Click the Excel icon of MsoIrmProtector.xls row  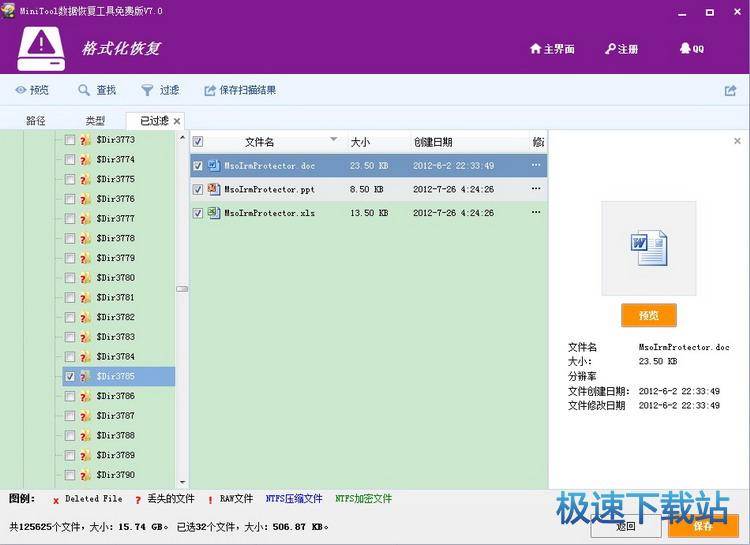213,212
